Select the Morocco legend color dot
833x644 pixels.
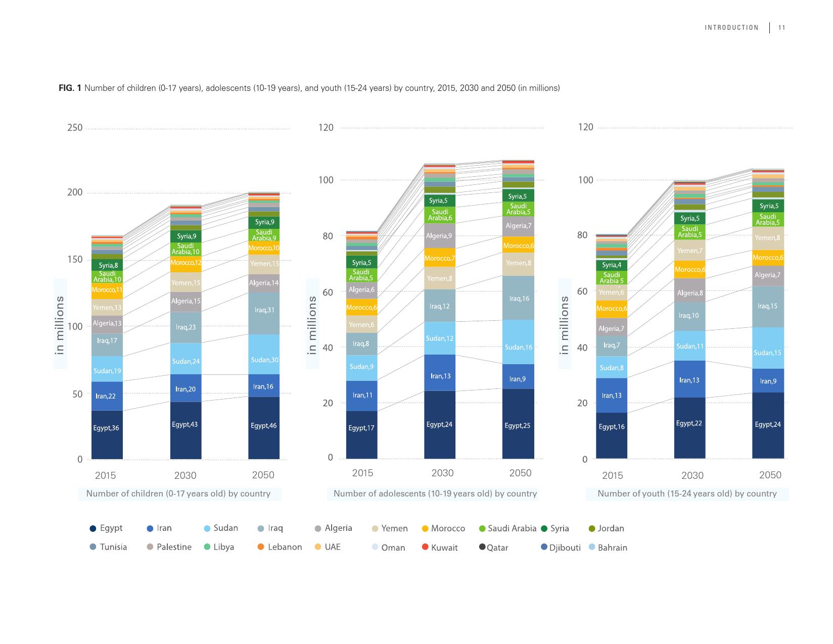click(425, 528)
